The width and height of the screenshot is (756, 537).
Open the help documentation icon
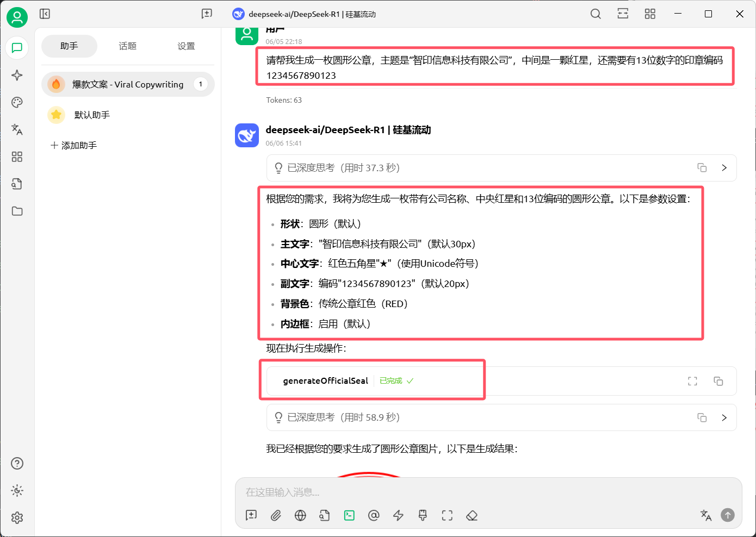(17, 463)
